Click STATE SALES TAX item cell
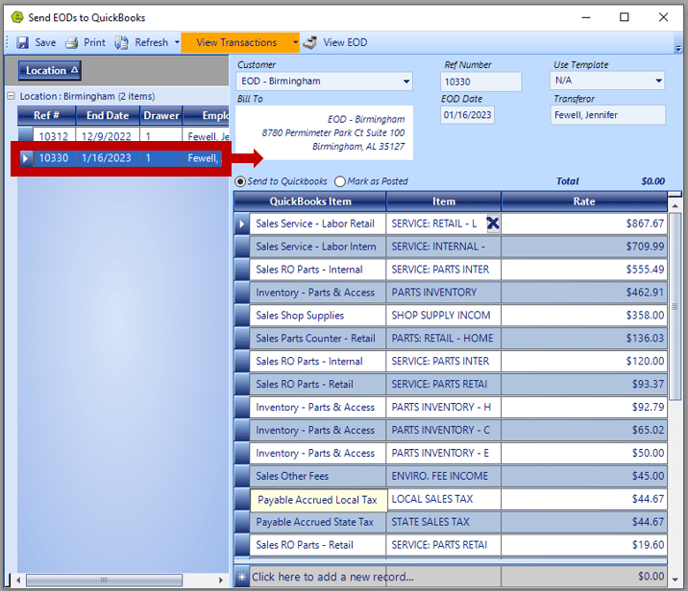This screenshot has height=591, width=688. pos(443,522)
